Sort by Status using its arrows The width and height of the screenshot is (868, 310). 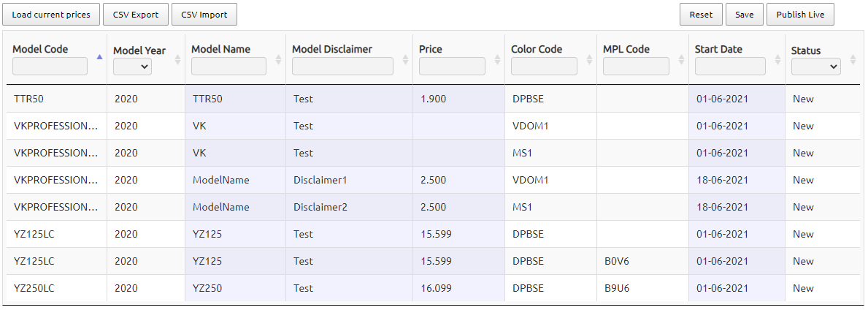[853, 59]
